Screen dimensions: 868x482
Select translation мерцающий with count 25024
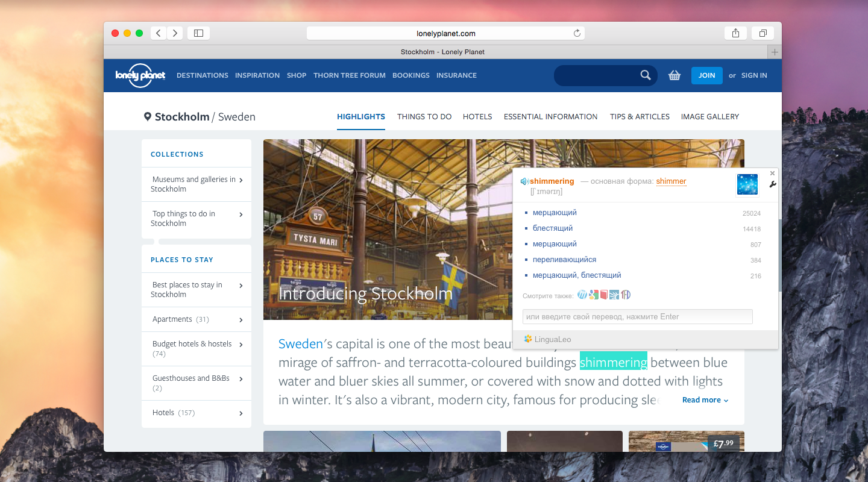pos(555,213)
